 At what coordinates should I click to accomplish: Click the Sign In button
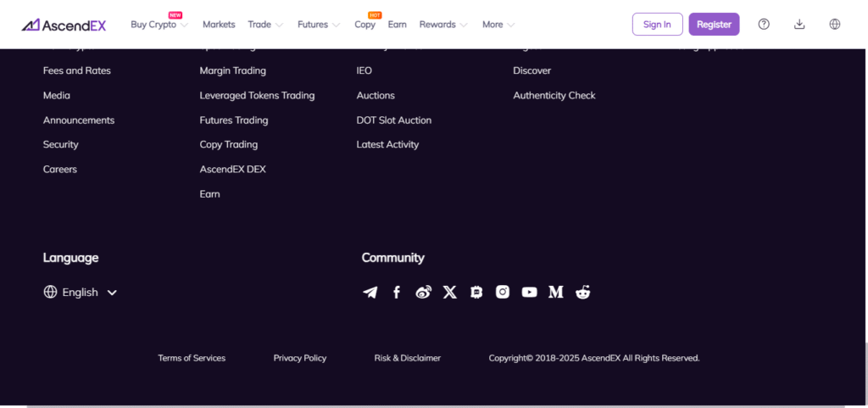(658, 25)
